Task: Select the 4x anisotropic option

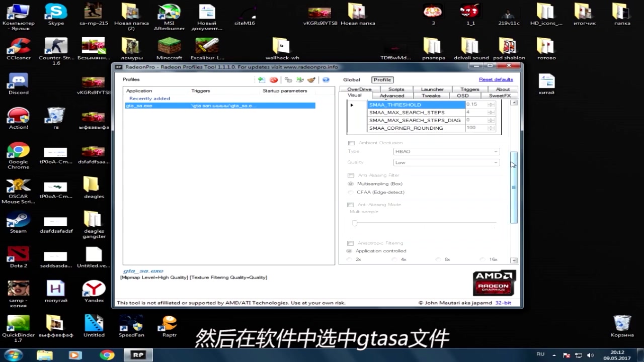Action: pyautogui.click(x=395, y=259)
